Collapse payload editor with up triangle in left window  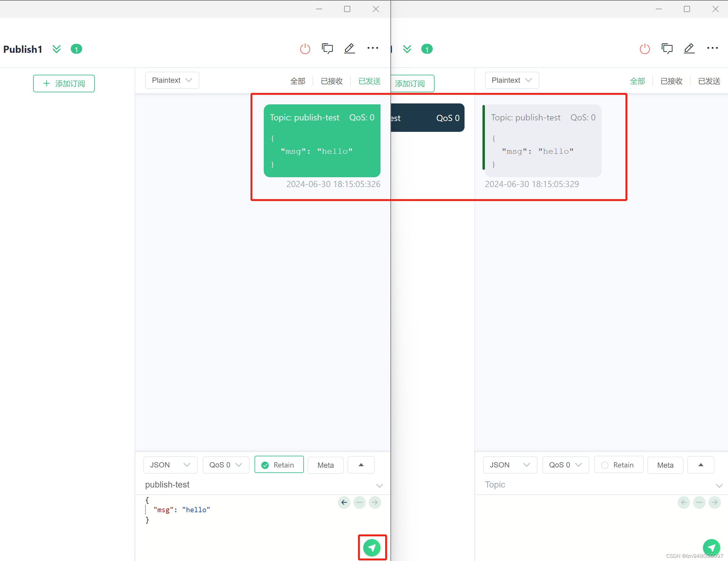(x=361, y=465)
